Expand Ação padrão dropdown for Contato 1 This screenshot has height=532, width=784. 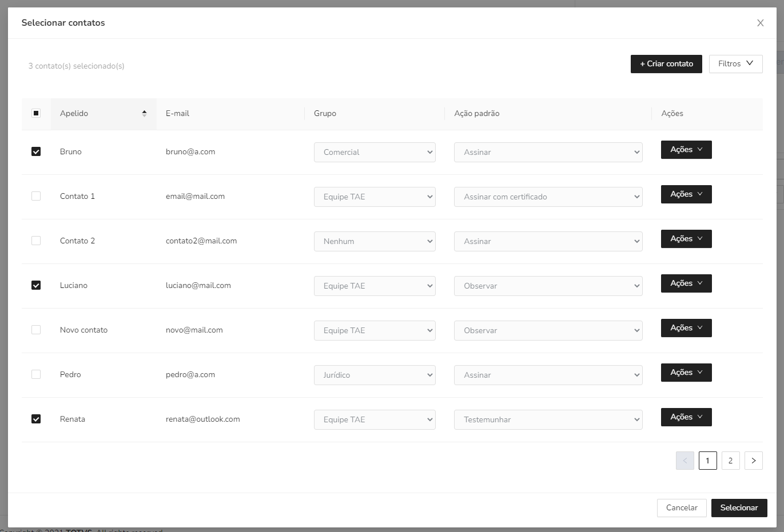547,197
